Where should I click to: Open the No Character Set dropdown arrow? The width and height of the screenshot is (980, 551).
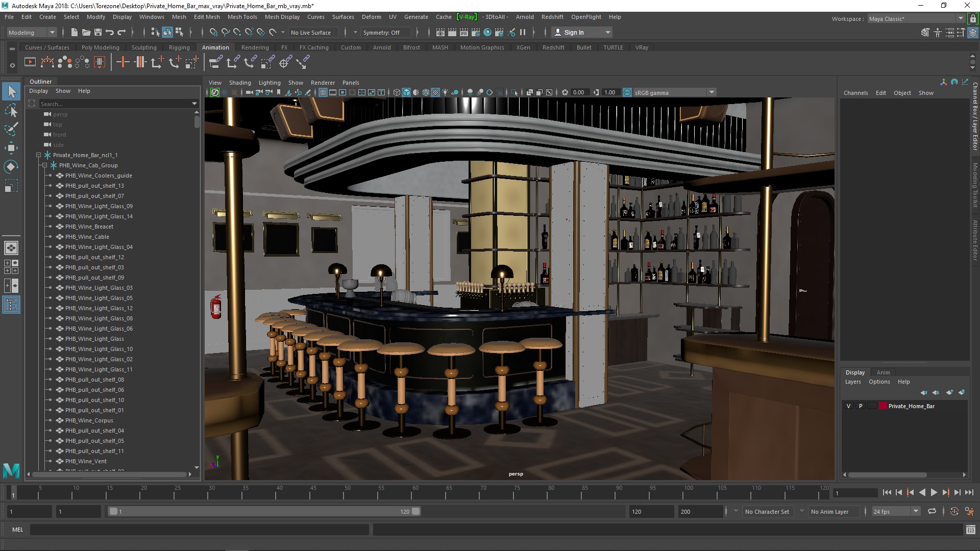tap(736, 511)
